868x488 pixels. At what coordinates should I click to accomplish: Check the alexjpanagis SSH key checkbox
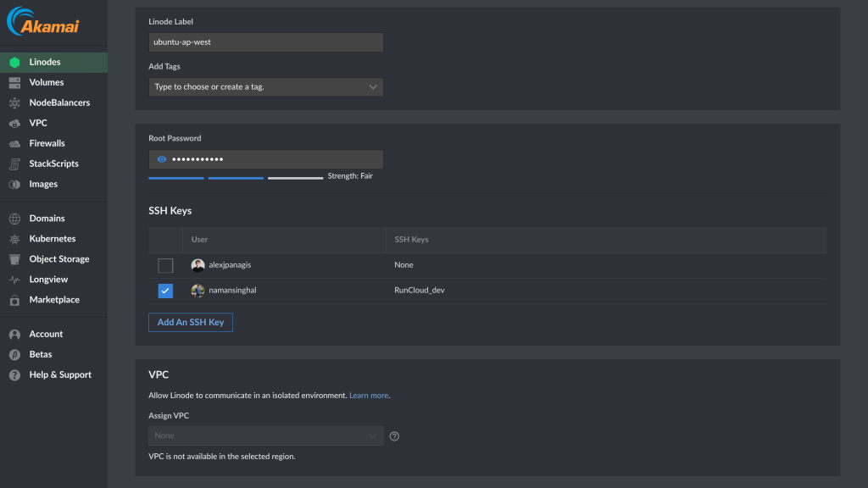pyautogui.click(x=165, y=265)
